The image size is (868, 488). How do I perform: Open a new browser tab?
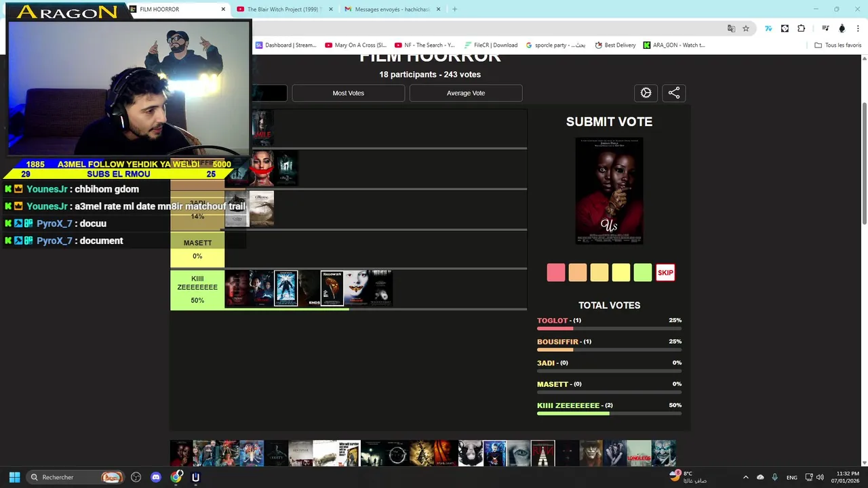pos(454,9)
